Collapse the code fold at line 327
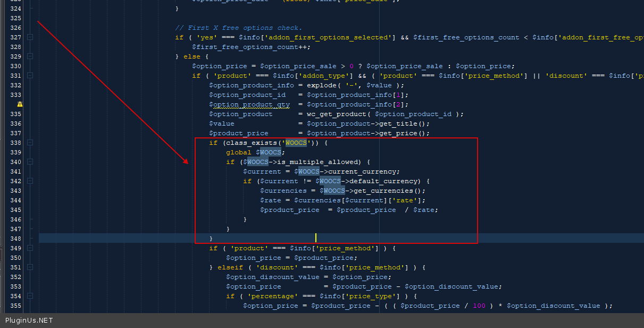 [x=30, y=37]
